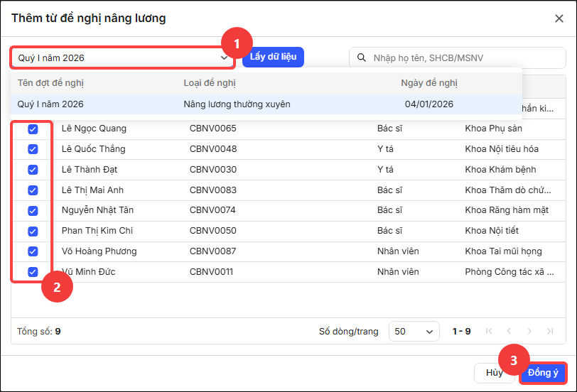Image resolution: width=577 pixels, height=392 pixels.
Task: Uncheck the Lê Quốc Thắng checkbox
Action: tap(33, 149)
